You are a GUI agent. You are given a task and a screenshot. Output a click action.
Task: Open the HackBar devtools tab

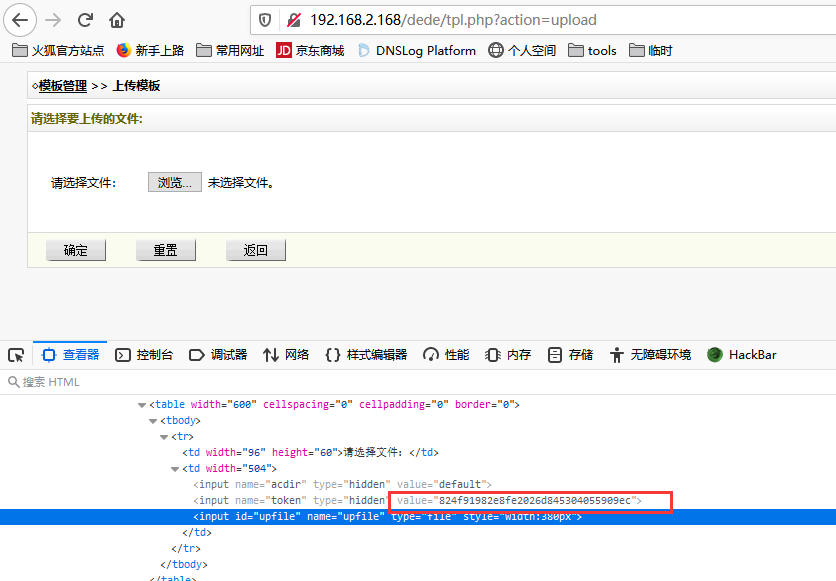tap(742, 355)
